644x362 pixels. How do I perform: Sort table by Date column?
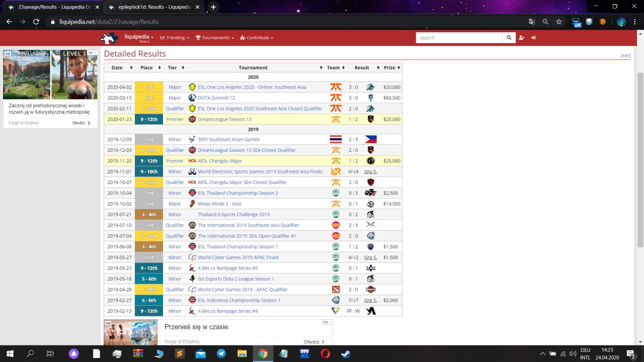(120, 67)
